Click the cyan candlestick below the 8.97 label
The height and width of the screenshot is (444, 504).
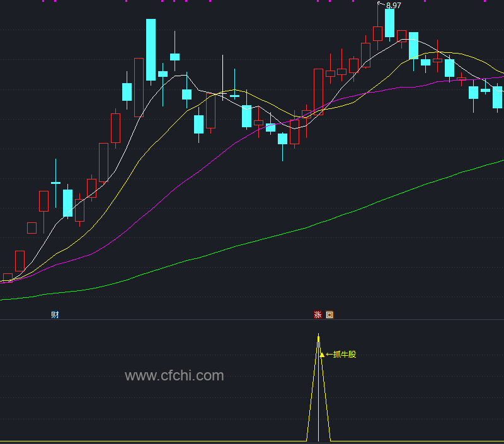pos(389,23)
